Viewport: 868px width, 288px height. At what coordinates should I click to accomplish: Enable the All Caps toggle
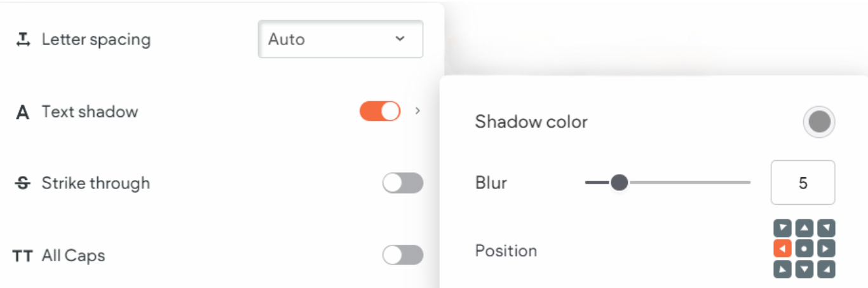(x=403, y=255)
